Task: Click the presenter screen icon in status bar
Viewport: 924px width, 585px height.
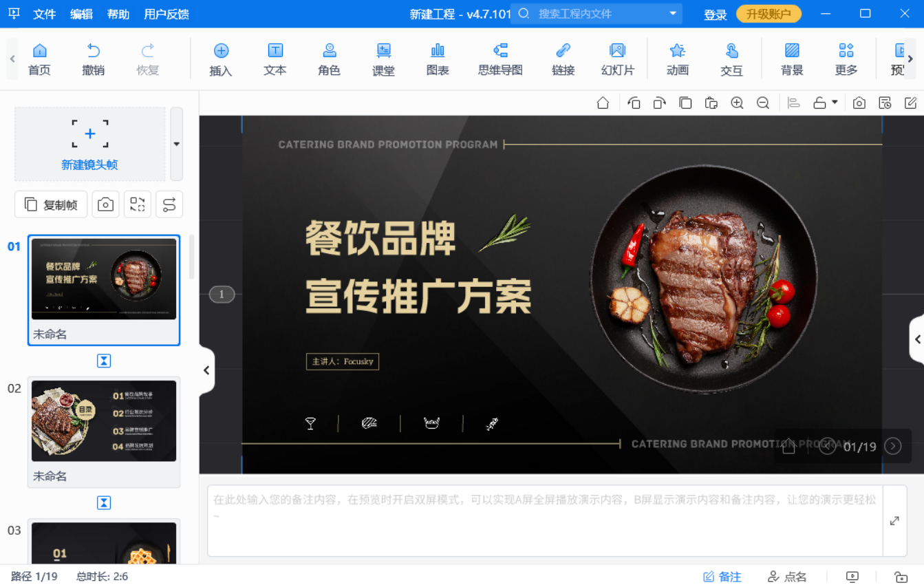Action: click(x=852, y=577)
